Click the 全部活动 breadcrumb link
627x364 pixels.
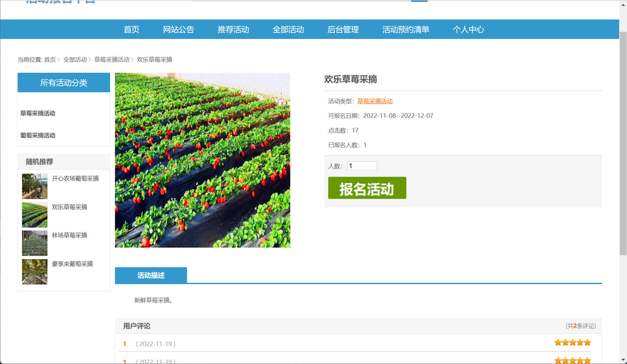click(x=76, y=60)
